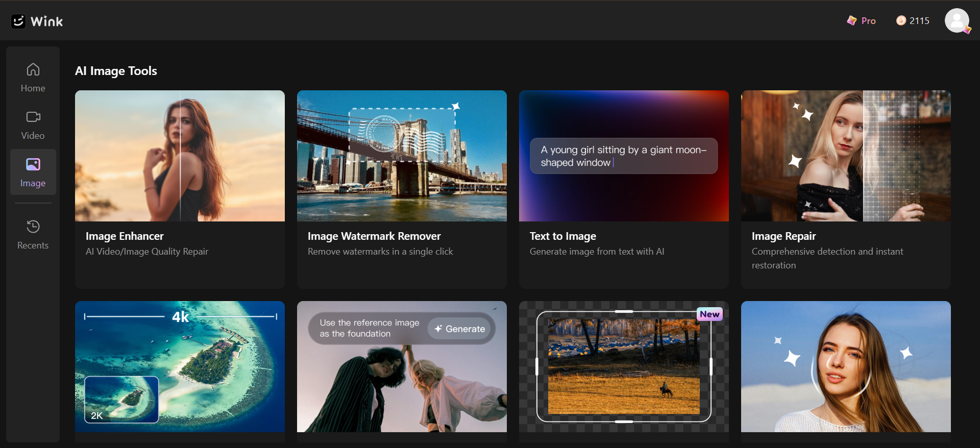The height and width of the screenshot is (448, 980).
Task: Open the image expander card marked New
Action: coord(624,366)
